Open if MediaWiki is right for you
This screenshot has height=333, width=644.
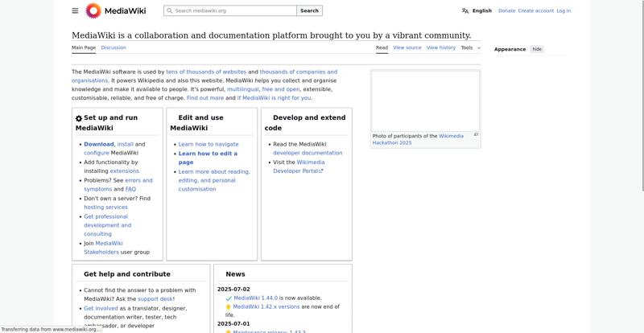[x=274, y=98]
